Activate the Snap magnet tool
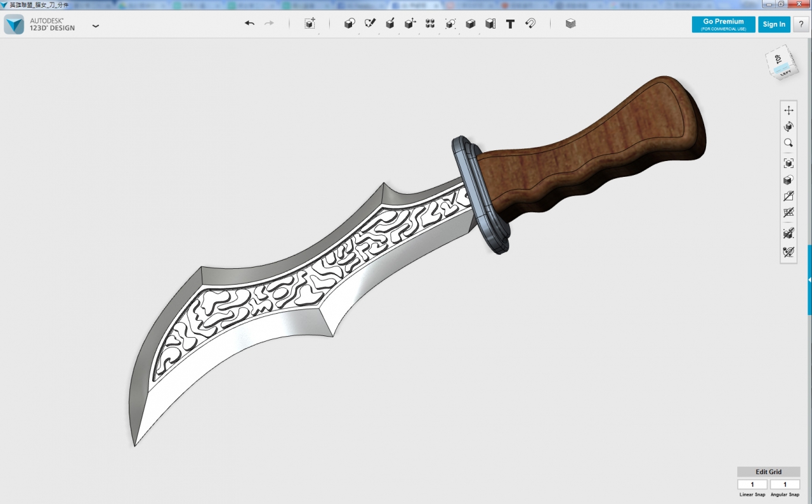 (x=530, y=23)
